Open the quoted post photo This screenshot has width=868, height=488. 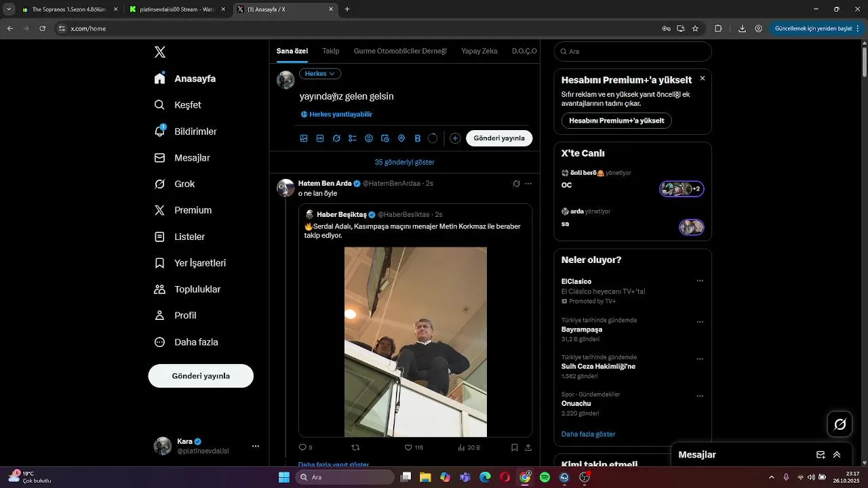(416, 342)
